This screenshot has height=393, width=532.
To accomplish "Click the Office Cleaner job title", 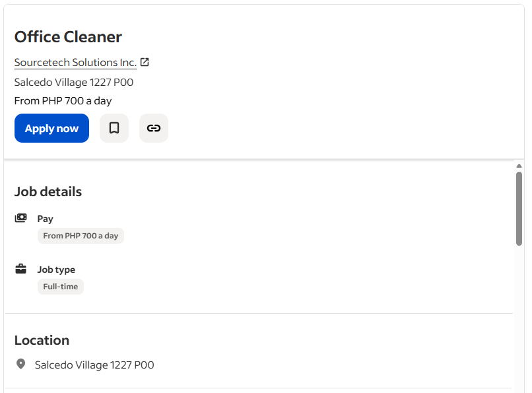I will (68, 37).
